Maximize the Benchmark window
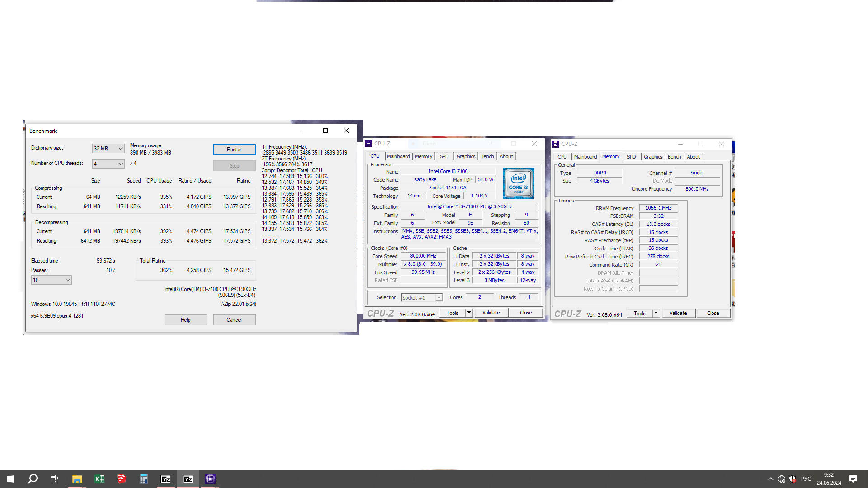The height and width of the screenshot is (488, 868). 325,131
